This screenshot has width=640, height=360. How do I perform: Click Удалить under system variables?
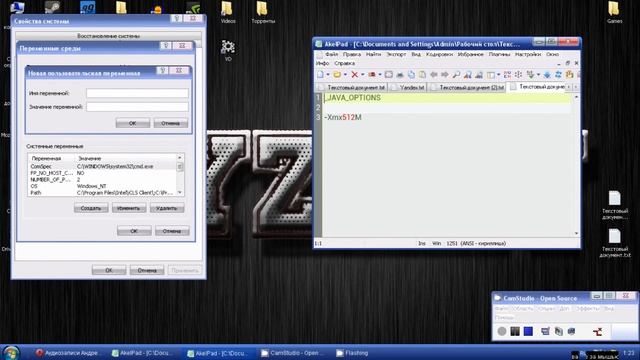[167, 208]
